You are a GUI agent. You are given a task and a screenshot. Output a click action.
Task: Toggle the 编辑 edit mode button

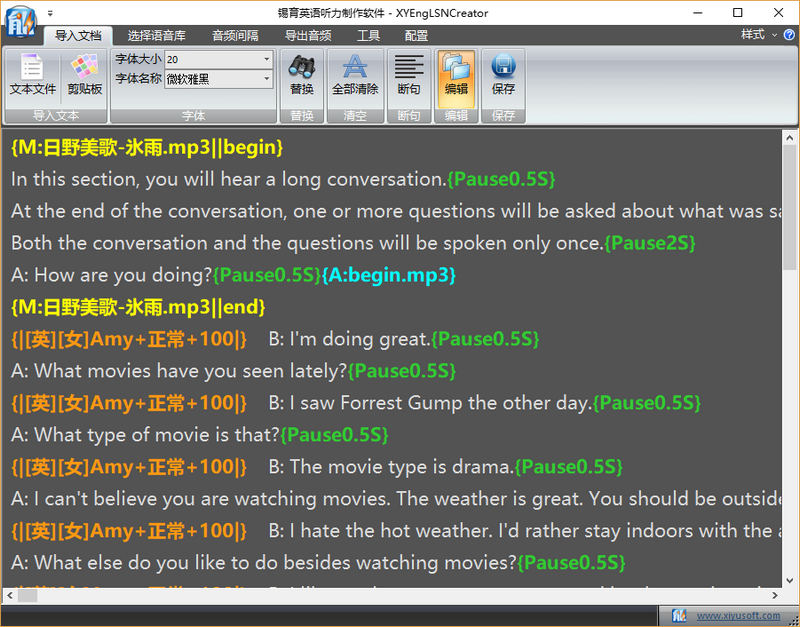pyautogui.click(x=456, y=78)
